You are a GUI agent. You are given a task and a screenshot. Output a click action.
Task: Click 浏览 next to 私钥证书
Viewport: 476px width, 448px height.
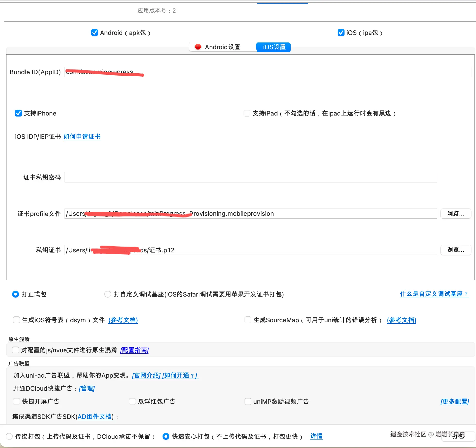[x=455, y=250]
